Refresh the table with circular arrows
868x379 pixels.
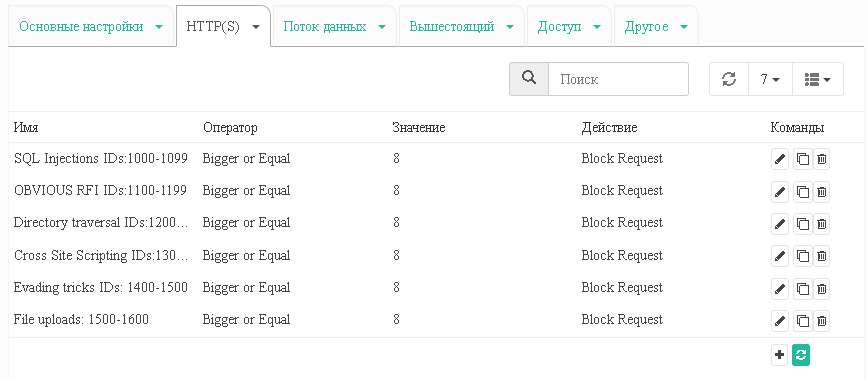point(729,79)
